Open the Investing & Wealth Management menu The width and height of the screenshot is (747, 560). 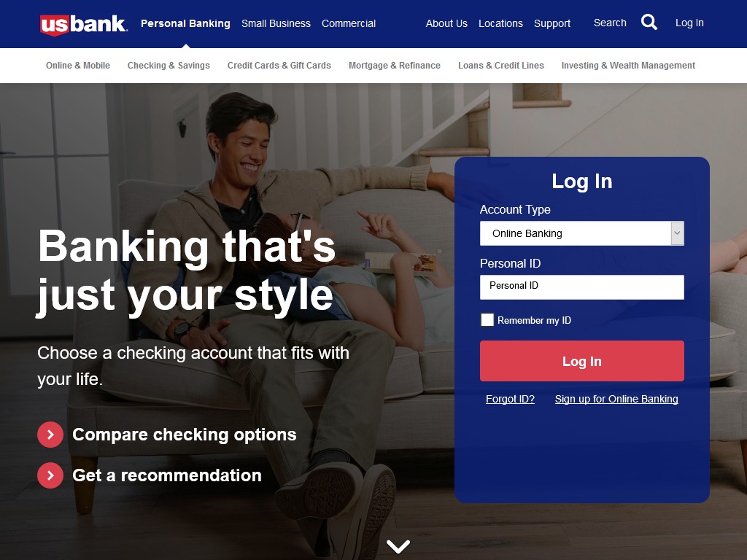[628, 65]
